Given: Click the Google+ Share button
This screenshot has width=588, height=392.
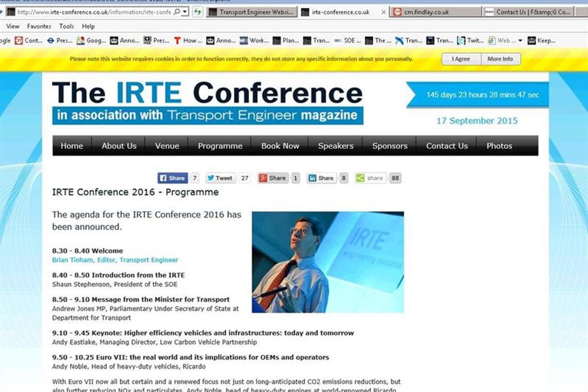Looking at the screenshot, I should click(x=273, y=178).
